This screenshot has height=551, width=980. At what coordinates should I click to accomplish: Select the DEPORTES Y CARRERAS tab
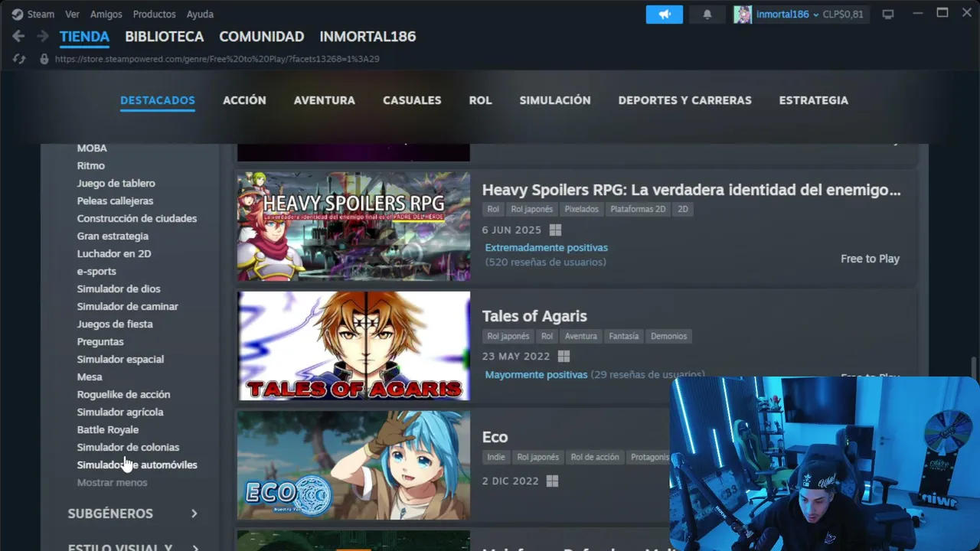[x=685, y=100]
